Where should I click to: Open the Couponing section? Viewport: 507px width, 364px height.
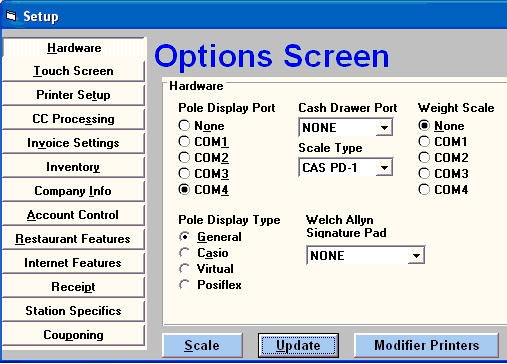pyautogui.click(x=74, y=335)
